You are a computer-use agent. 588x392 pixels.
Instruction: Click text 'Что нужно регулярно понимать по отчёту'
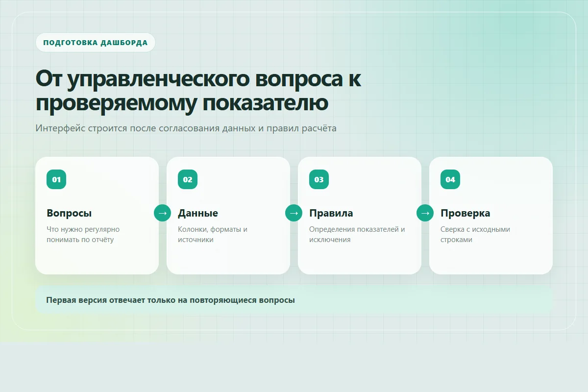(83, 234)
